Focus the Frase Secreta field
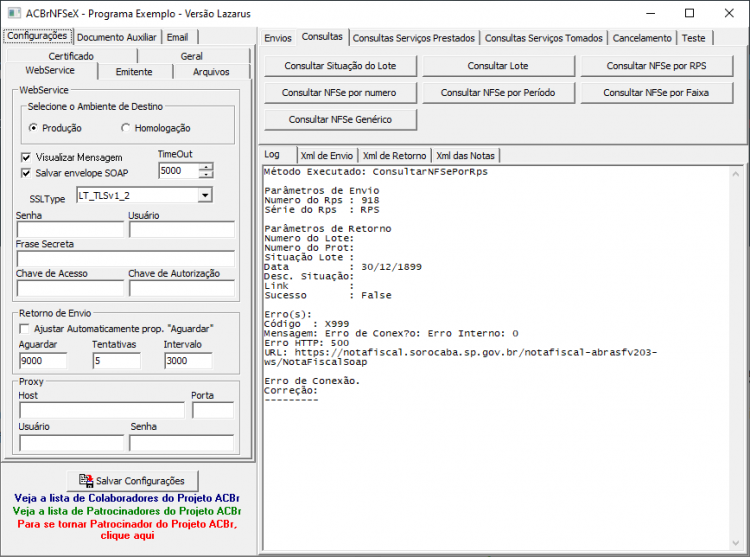The height and width of the screenshot is (557, 750). click(126, 259)
